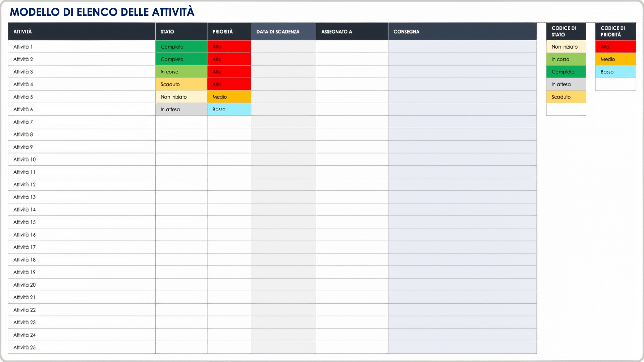Click the Alto priority of Attività 3
Viewport: 644px width, 362px height.
pos(229,72)
